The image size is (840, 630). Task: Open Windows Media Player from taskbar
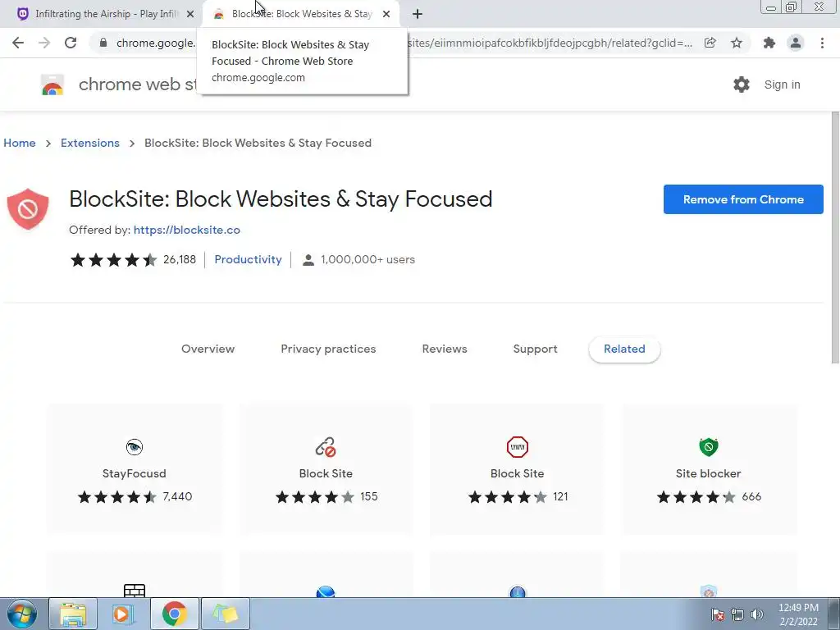click(122, 614)
